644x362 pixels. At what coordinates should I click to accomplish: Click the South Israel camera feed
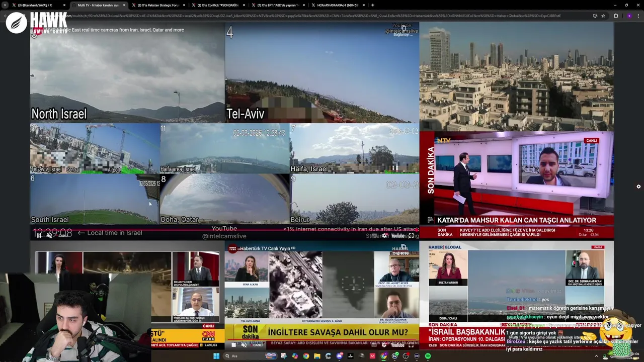point(95,199)
